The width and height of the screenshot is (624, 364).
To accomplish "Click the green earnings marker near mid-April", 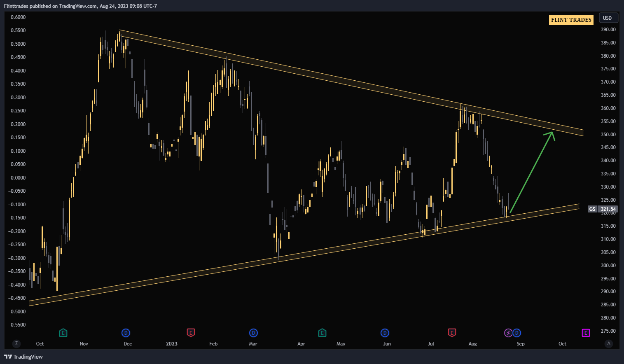I will click(x=322, y=333).
